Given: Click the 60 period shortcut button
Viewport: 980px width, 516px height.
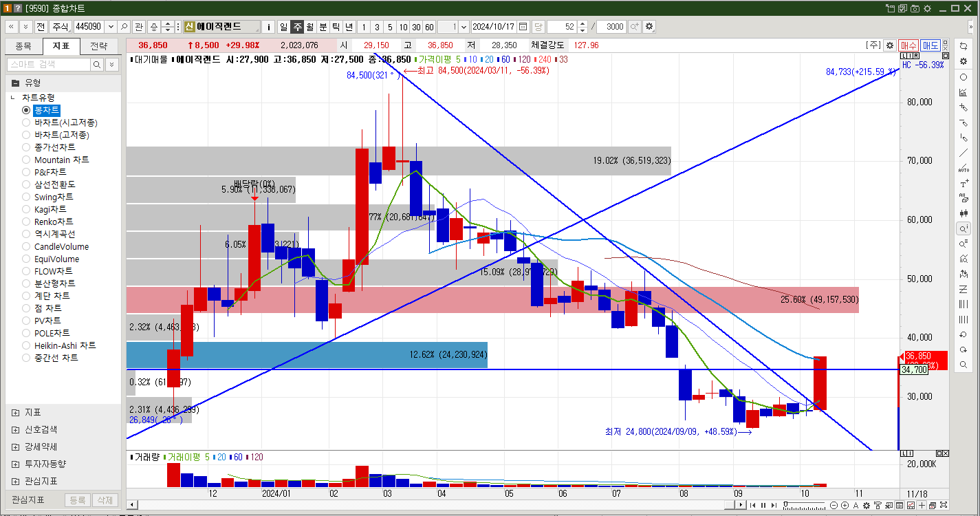Looking at the screenshot, I should click(429, 27).
